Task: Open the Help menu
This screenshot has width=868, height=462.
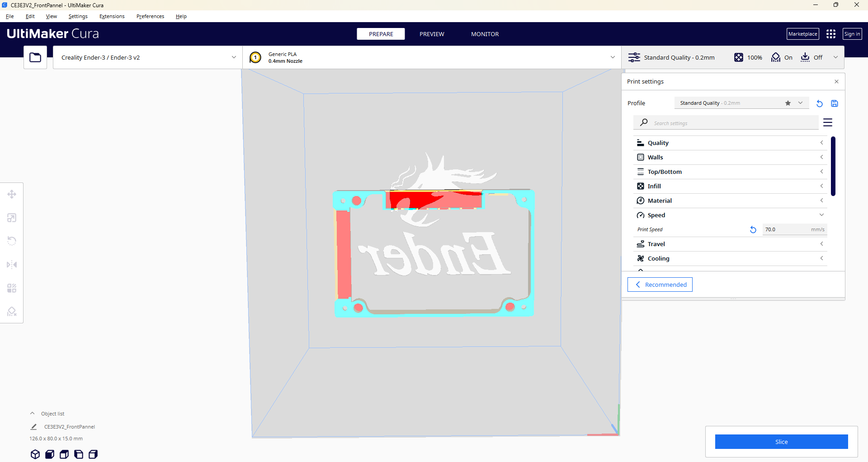Action: click(x=181, y=16)
